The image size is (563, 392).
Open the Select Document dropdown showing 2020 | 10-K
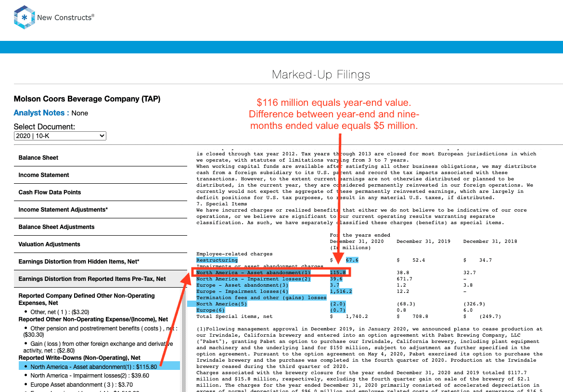pos(60,136)
